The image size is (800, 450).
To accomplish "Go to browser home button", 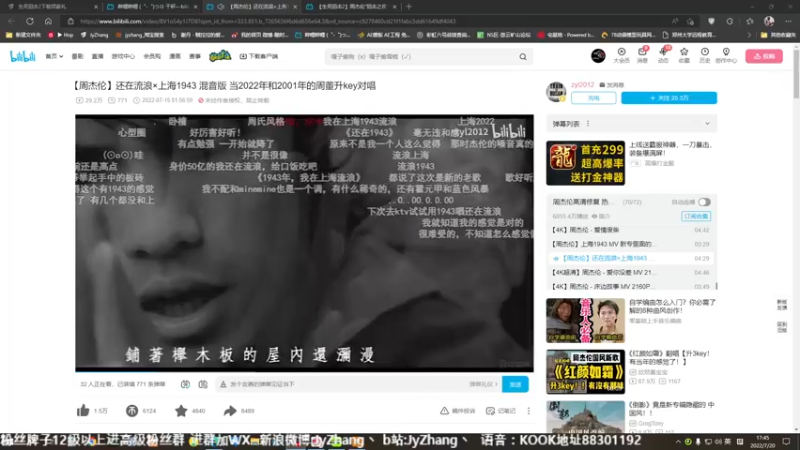I will [x=48, y=21].
